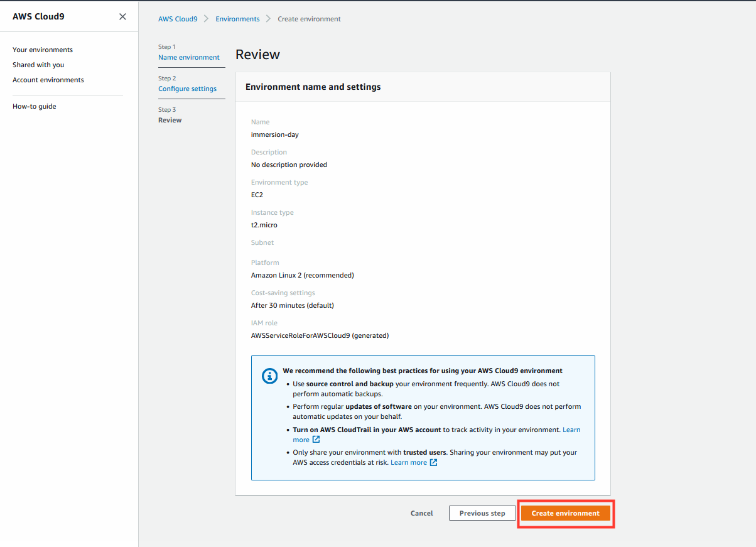Select the Subnet field label
756x547 pixels.
tap(262, 242)
